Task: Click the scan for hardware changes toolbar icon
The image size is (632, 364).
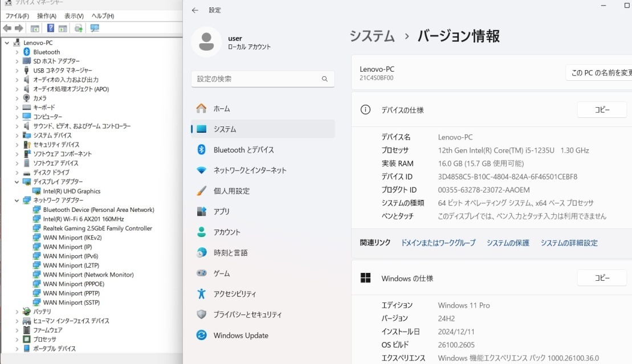Action: tap(78, 28)
